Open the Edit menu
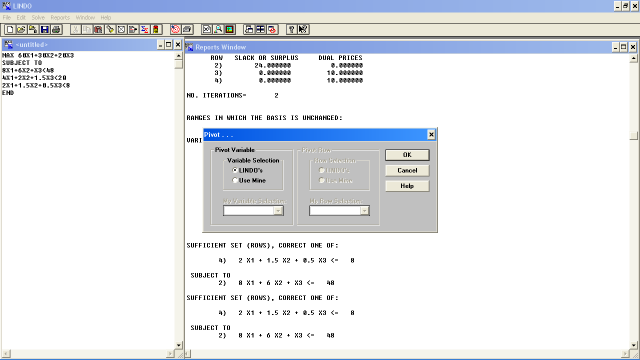Viewport: 640px width, 360px height. click(x=21, y=18)
